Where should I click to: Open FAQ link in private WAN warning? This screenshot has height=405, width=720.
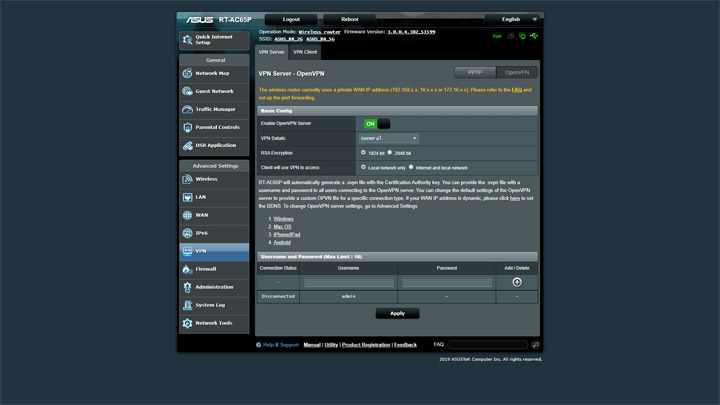tap(517, 90)
